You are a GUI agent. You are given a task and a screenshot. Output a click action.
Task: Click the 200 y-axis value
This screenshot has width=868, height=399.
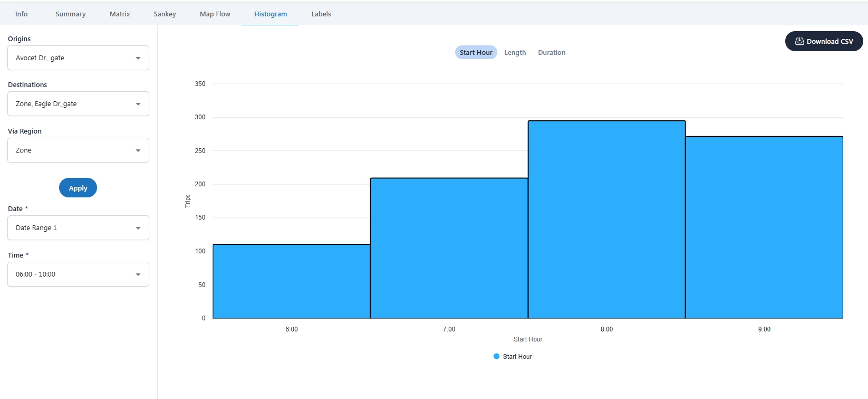200,184
